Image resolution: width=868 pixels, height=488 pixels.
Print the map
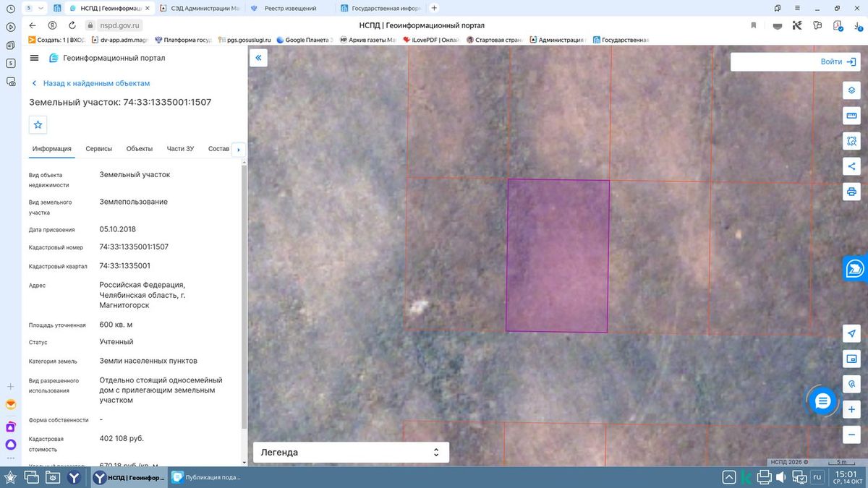pos(851,192)
